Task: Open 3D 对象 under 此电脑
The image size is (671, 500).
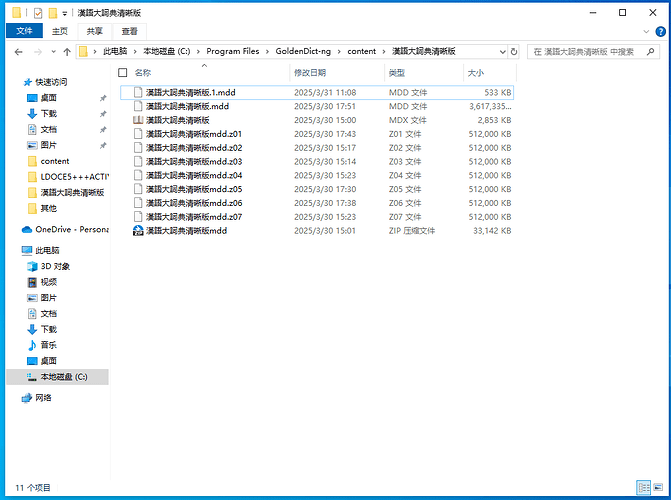Action: [x=55, y=266]
